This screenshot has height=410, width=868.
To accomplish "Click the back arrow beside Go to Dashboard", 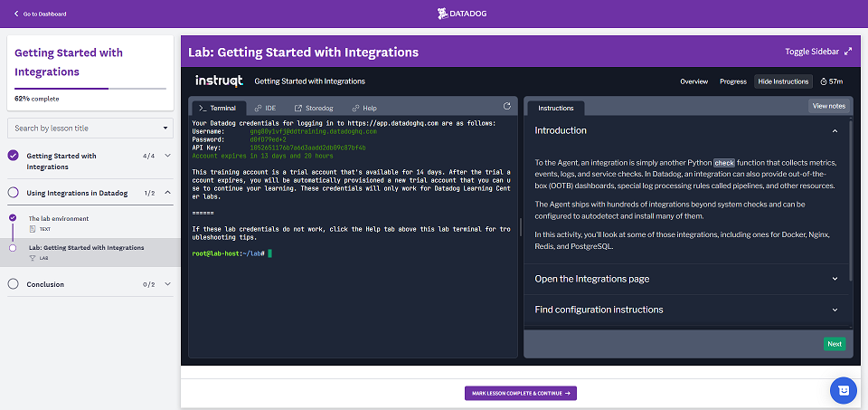I will coord(16,14).
